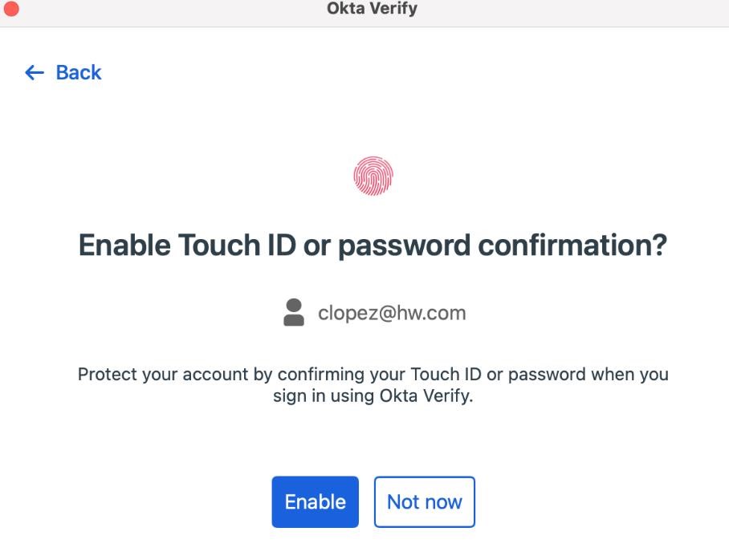Click "sign in using Okta Verify." line
Image resolution: width=729 pixels, height=560 pixels.
pyautogui.click(x=373, y=396)
